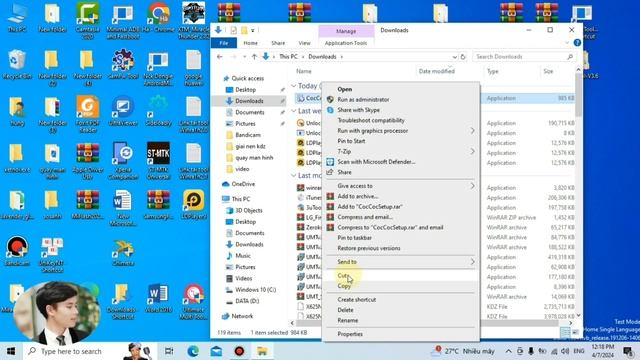This screenshot has width=640, height=360.
Task: Click the Up directory arrow in Explorer
Action: [254, 57]
